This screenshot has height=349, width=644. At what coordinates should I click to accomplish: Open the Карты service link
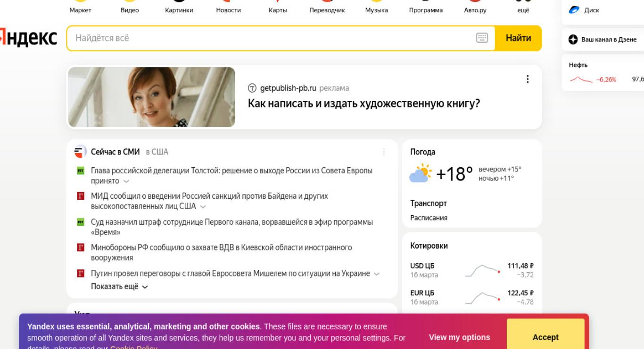click(x=278, y=10)
